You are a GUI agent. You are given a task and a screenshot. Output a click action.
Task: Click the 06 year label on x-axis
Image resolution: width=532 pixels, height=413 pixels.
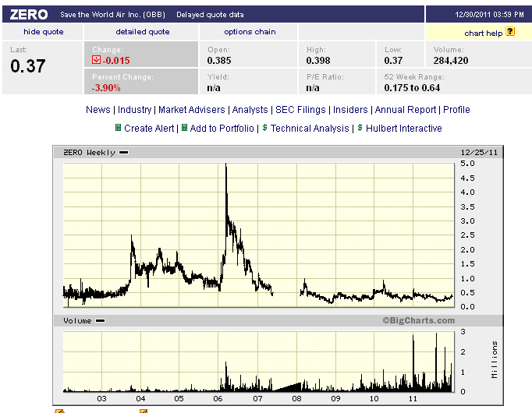coord(218,398)
